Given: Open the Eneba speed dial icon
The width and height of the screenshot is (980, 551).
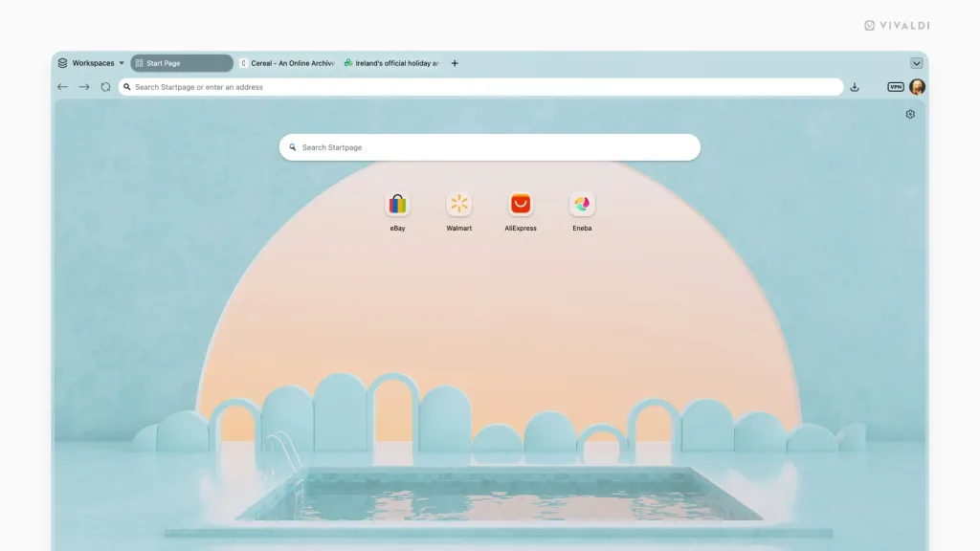Looking at the screenshot, I should pyautogui.click(x=582, y=204).
